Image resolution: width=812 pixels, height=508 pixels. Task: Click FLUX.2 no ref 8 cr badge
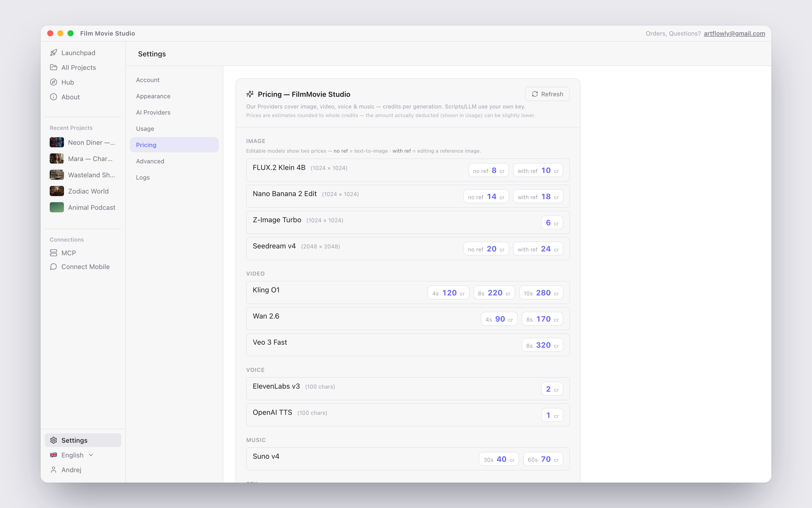click(488, 170)
